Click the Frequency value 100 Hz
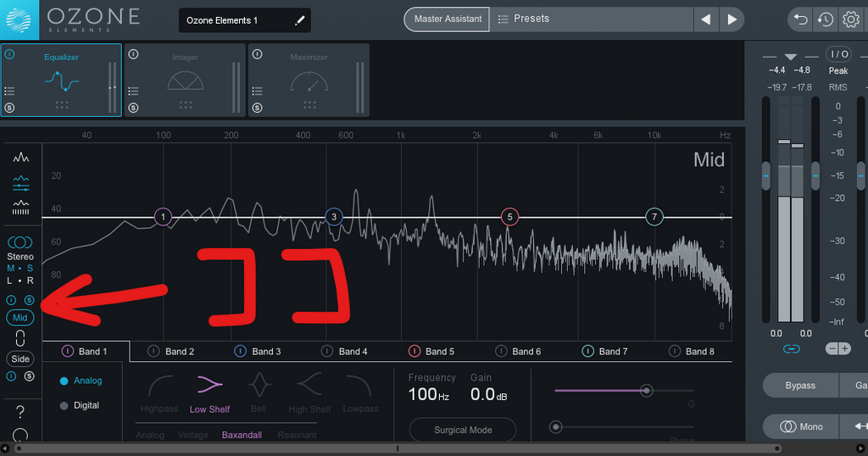The image size is (868, 456). click(x=428, y=395)
